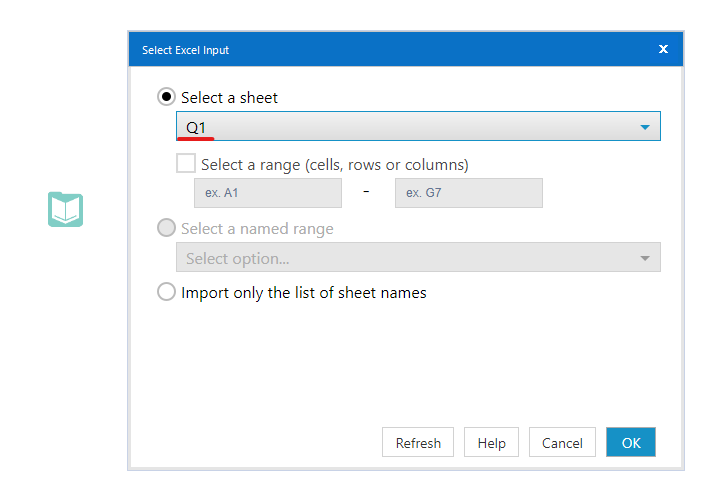Choose the 'Select a named range' radio button
The image size is (719, 504).
tap(167, 228)
